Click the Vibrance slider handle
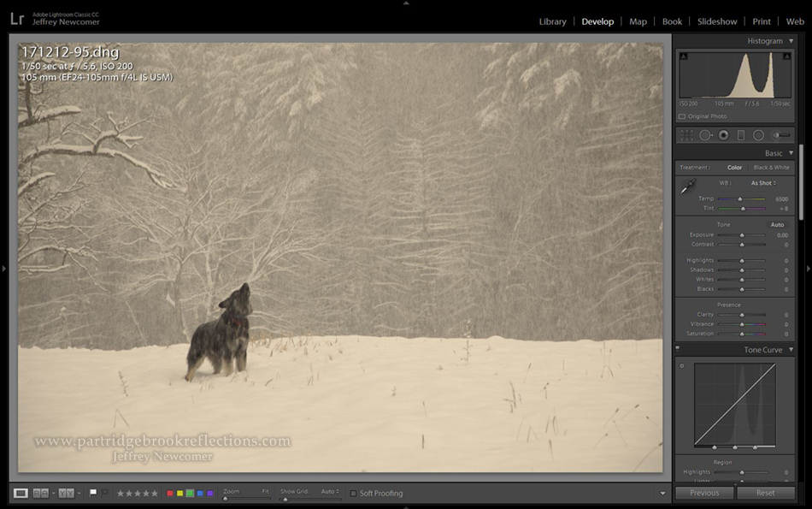The image size is (812, 509). pos(742,324)
